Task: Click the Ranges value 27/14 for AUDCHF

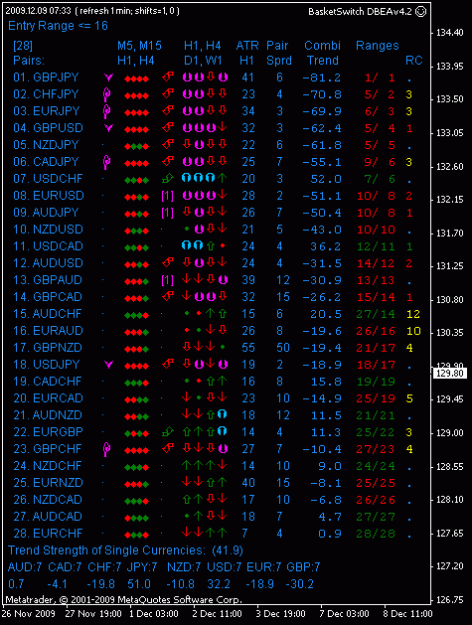Action: tap(376, 314)
